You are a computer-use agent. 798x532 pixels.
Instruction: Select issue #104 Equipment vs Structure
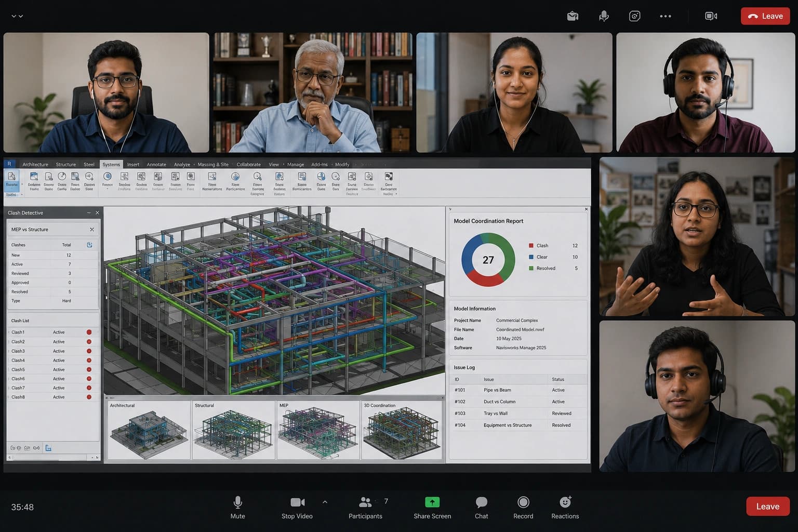[x=518, y=425]
